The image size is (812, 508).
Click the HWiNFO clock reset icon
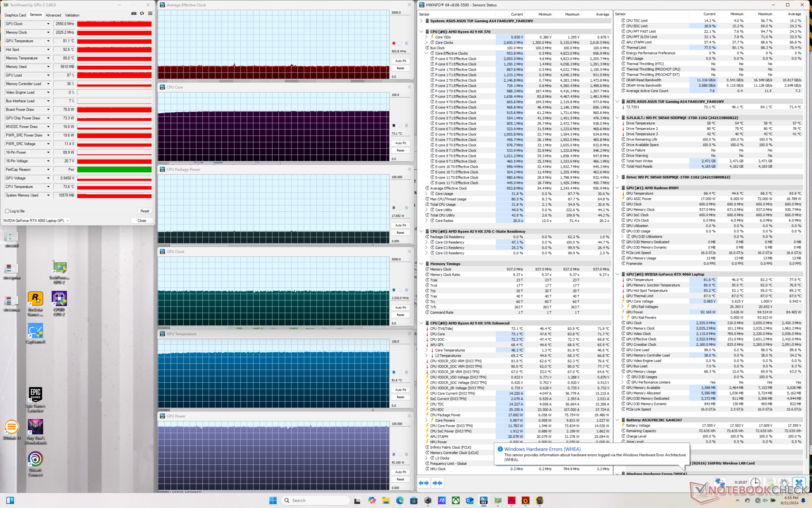755,483
